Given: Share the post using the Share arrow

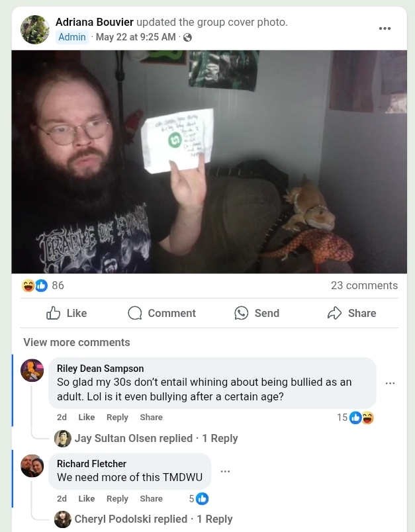Looking at the screenshot, I should point(352,313).
